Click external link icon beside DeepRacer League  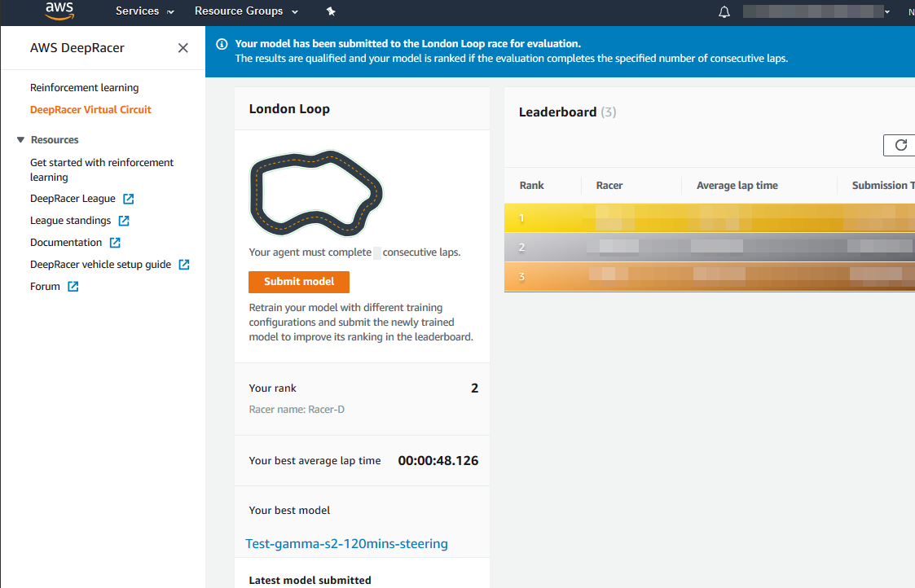[x=129, y=199]
